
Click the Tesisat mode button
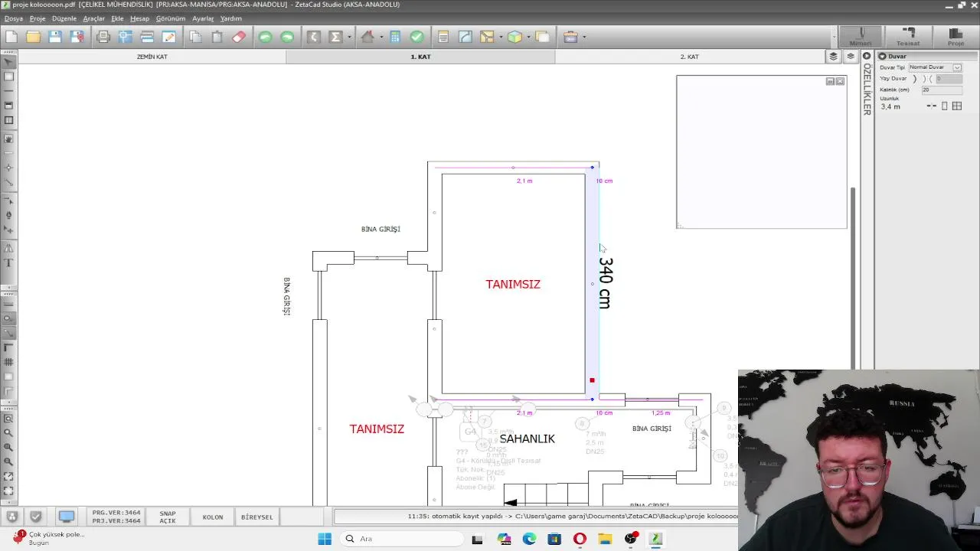908,37
